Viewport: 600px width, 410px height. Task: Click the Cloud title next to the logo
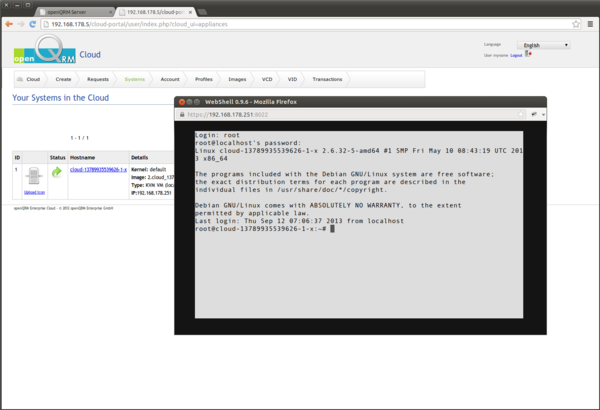tap(90, 55)
